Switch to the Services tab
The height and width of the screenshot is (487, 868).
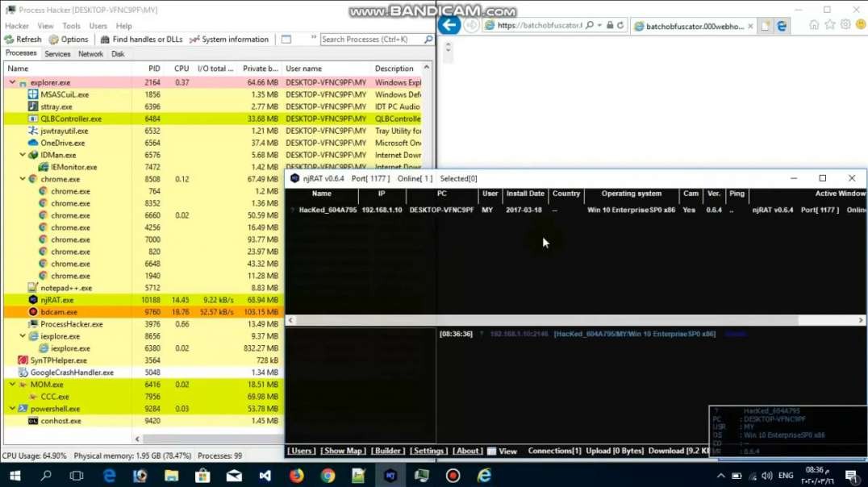[57, 54]
